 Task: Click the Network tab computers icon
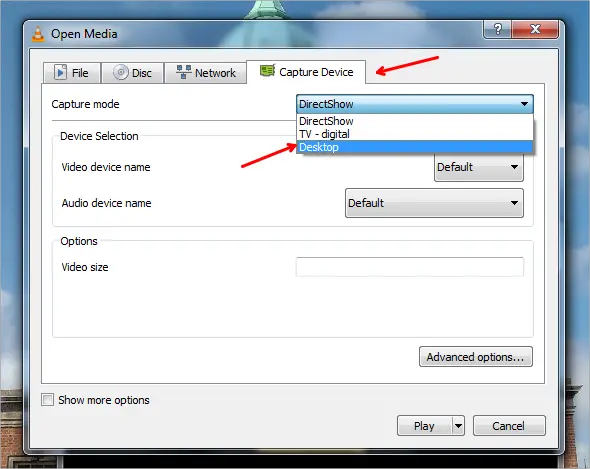184,72
